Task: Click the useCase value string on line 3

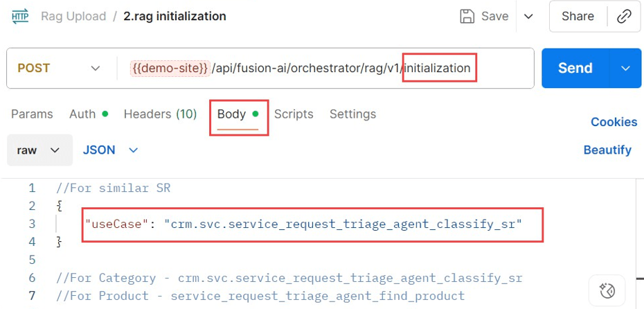Action: tap(343, 224)
